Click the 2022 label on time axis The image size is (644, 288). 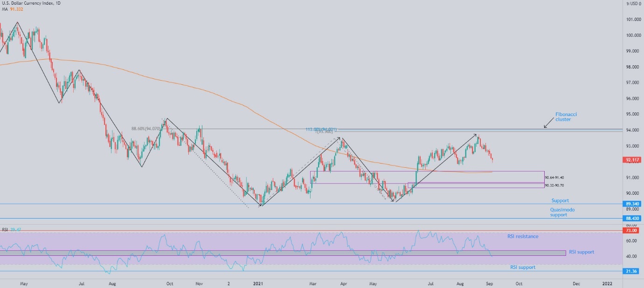coord(607,283)
